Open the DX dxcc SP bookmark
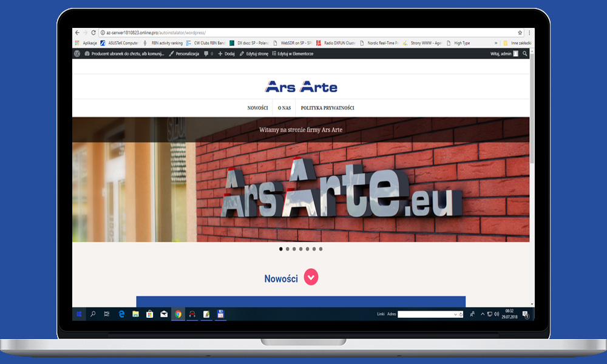The image size is (607, 364). [x=249, y=43]
